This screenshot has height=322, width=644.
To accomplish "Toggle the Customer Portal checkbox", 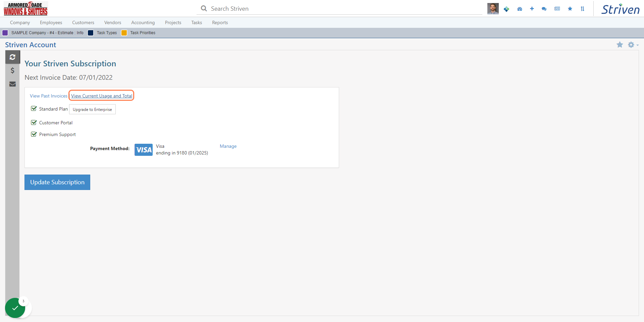I will point(34,122).
